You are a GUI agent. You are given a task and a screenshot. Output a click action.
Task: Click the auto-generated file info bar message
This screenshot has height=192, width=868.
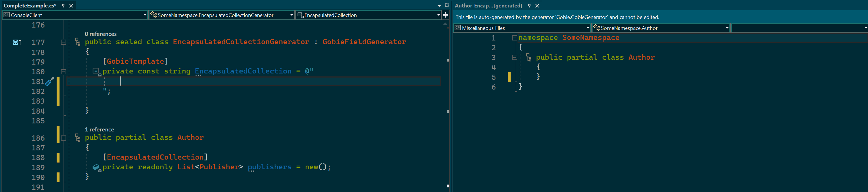point(557,17)
